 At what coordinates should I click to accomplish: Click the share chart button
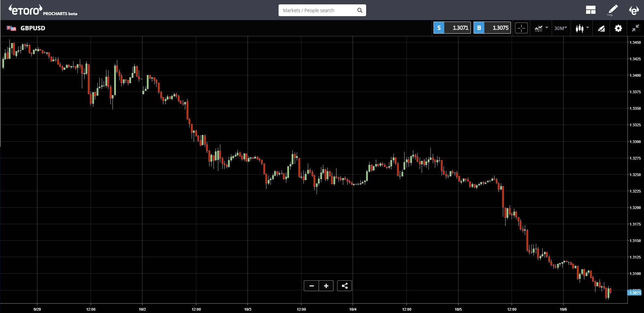tap(345, 286)
